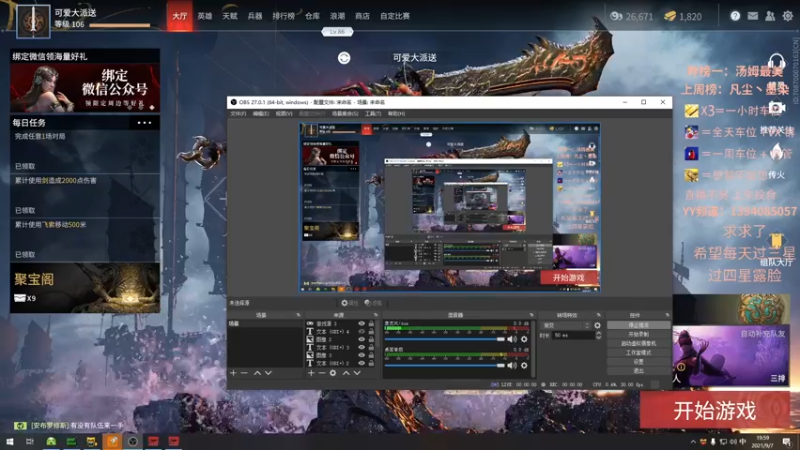800x450 pixels.
Task: Move source down with arrow
Action: coord(357,373)
